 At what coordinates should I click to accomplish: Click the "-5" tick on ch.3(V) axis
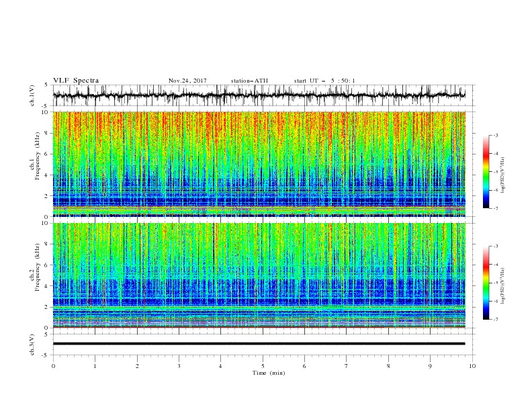coord(46,355)
